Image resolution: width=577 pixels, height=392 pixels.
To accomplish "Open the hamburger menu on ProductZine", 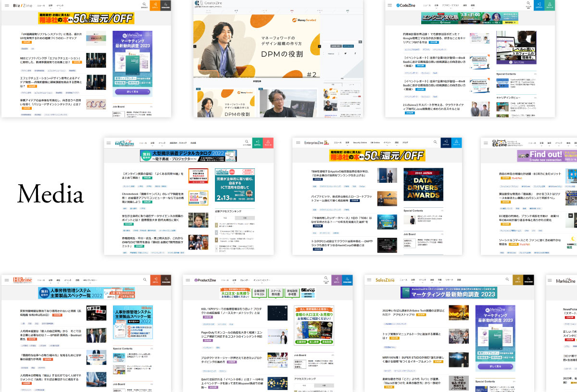I will point(188,280).
